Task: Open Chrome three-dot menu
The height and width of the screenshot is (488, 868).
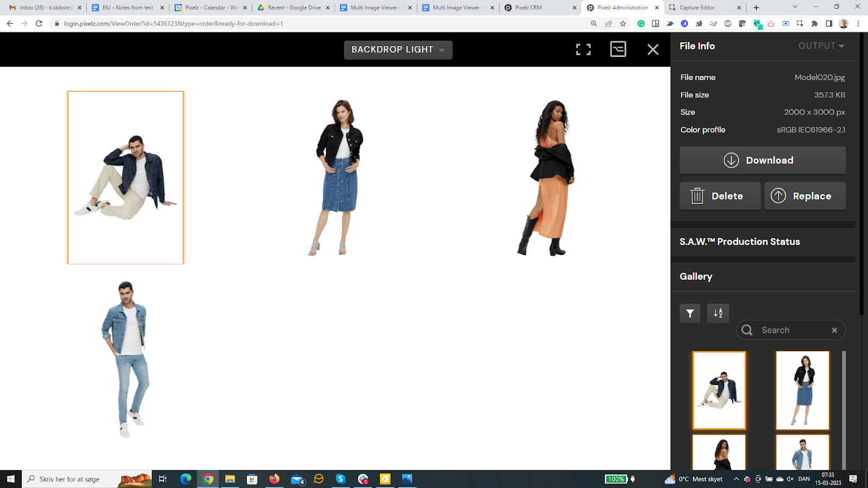Action: click(858, 24)
